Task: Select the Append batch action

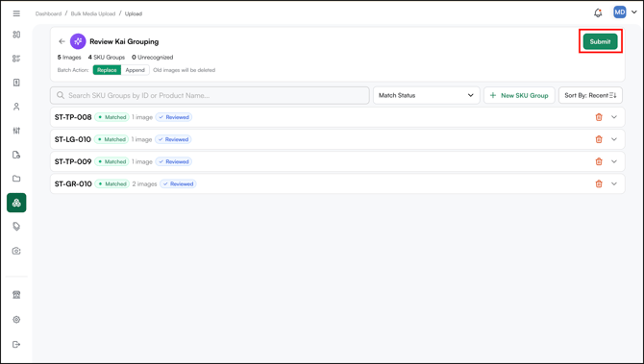Action: [136, 70]
